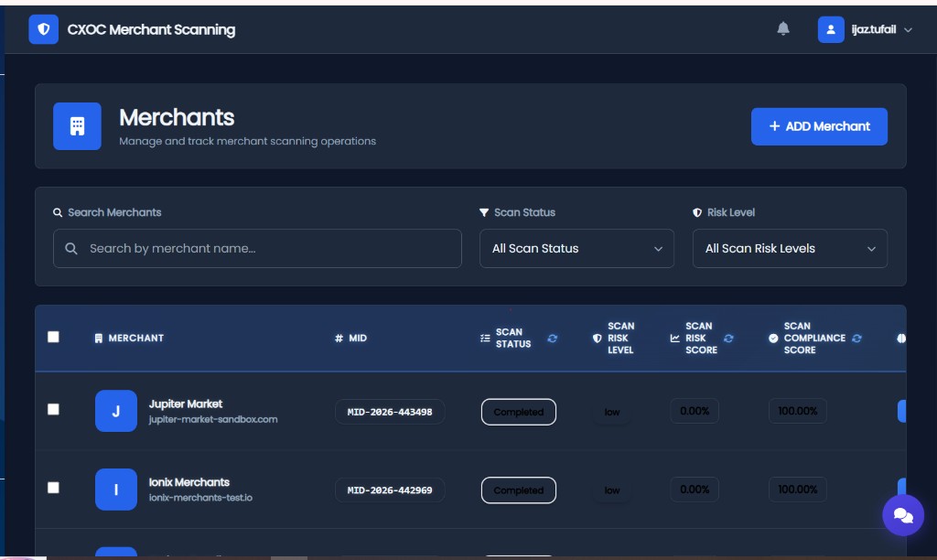Viewport: 937px width, 560px height.
Task: Toggle the select-all merchants checkbox
Action: tap(53, 337)
